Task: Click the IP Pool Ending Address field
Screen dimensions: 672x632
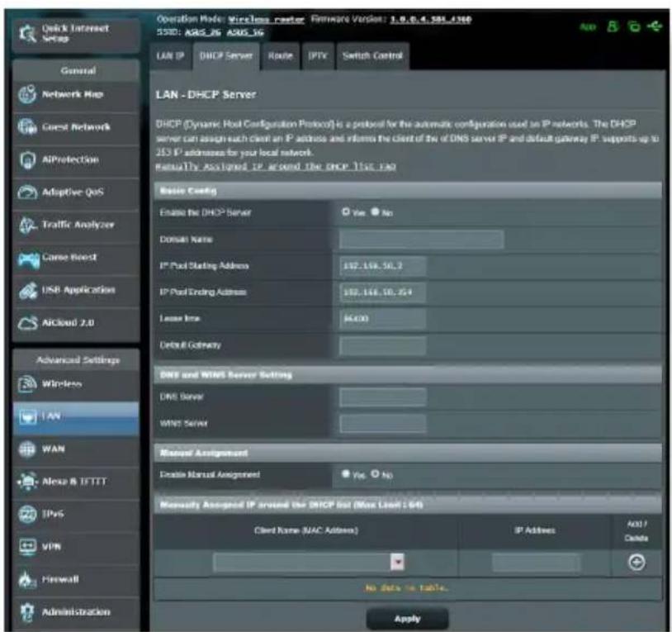Action: 383,292
